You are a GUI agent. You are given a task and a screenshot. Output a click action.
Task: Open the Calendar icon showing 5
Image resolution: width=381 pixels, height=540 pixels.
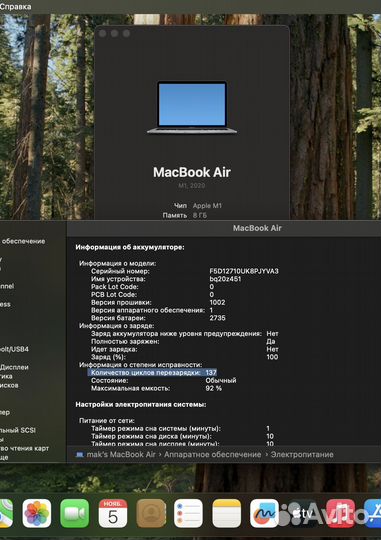tap(113, 513)
